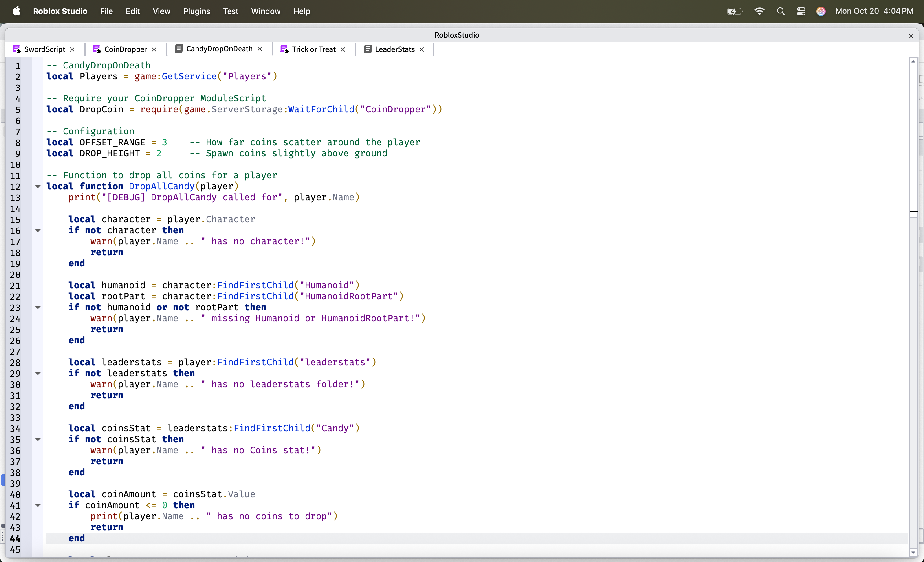Click the SwordScript tab script icon

pos(16,49)
